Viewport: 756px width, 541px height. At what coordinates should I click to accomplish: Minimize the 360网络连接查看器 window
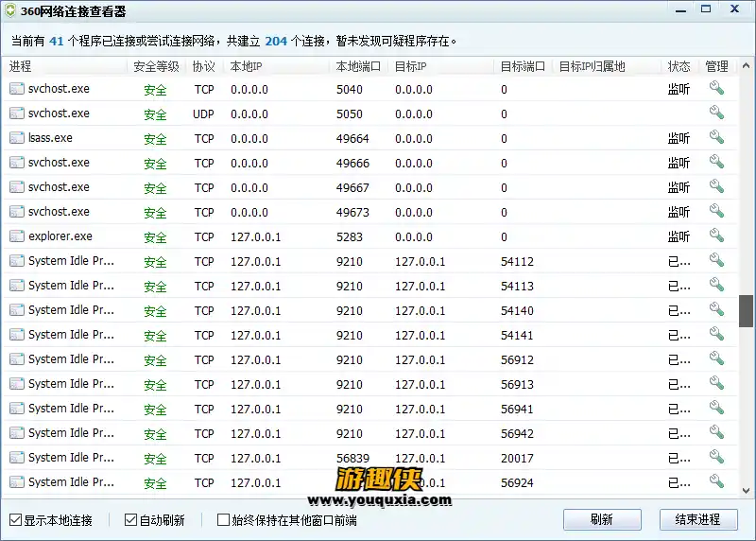coord(680,9)
